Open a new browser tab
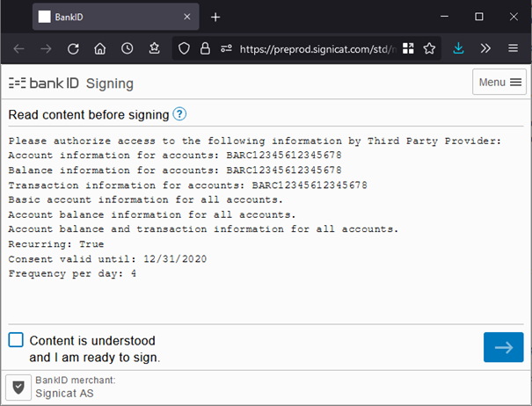The height and width of the screenshot is (406, 532). 215,17
